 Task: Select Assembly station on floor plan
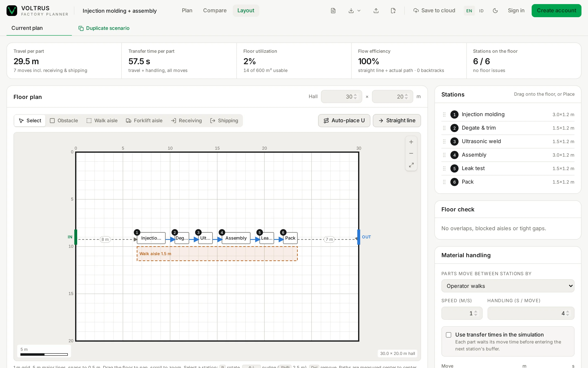(x=236, y=238)
